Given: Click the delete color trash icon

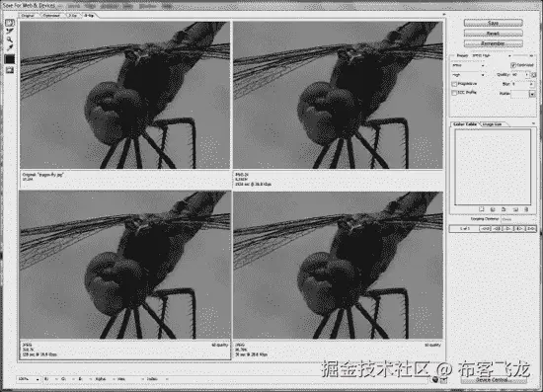Looking at the screenshot, I should click(x=526, y=209).
